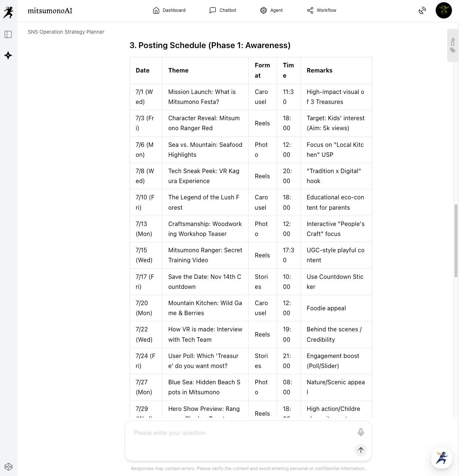Image resolution: width=459 pixels, height=476 pixels.
Task: Go to the Workflow page
Action: tap(322, 10)
